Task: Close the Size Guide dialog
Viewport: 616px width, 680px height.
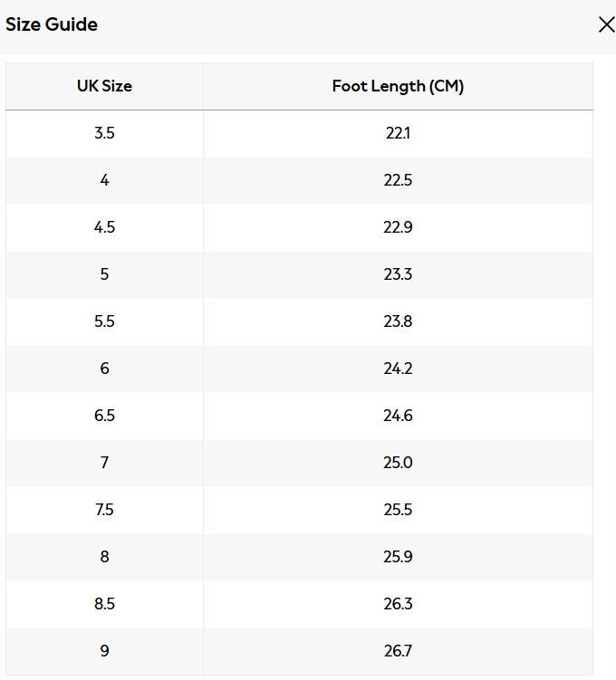Action: pos(606,25)
